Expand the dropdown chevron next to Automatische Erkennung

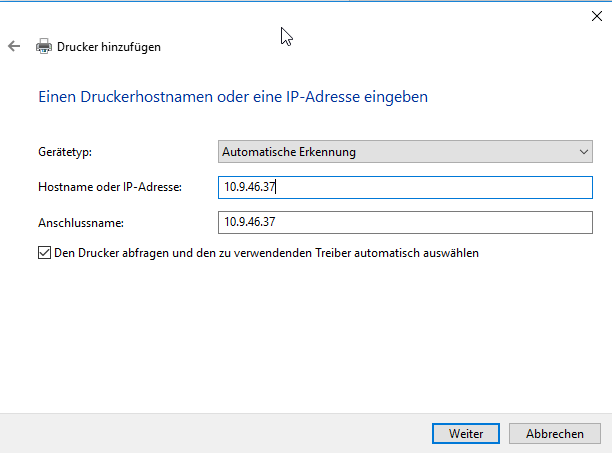pyautogui.click(x=584, y=152)
